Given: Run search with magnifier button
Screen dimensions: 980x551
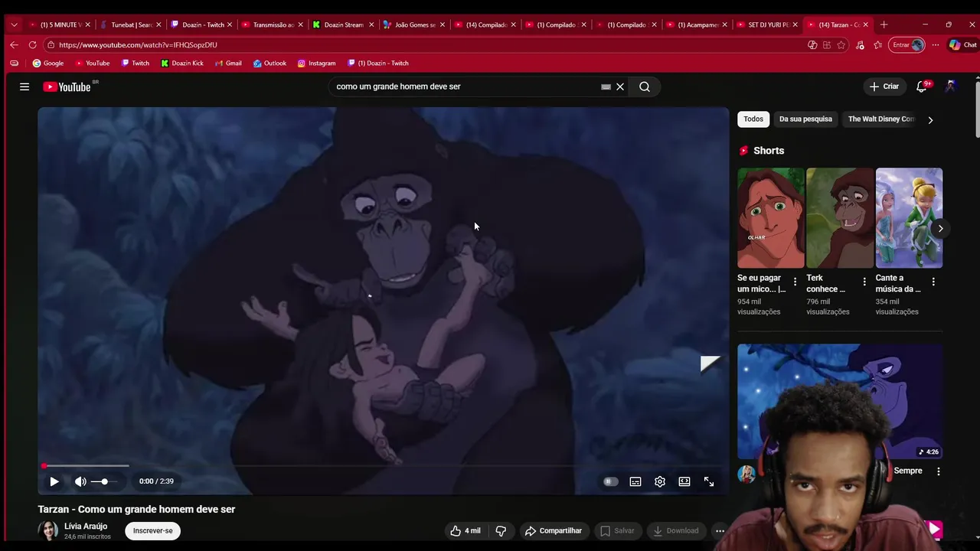Looking at the screenshot, I should tap(645, 86).
